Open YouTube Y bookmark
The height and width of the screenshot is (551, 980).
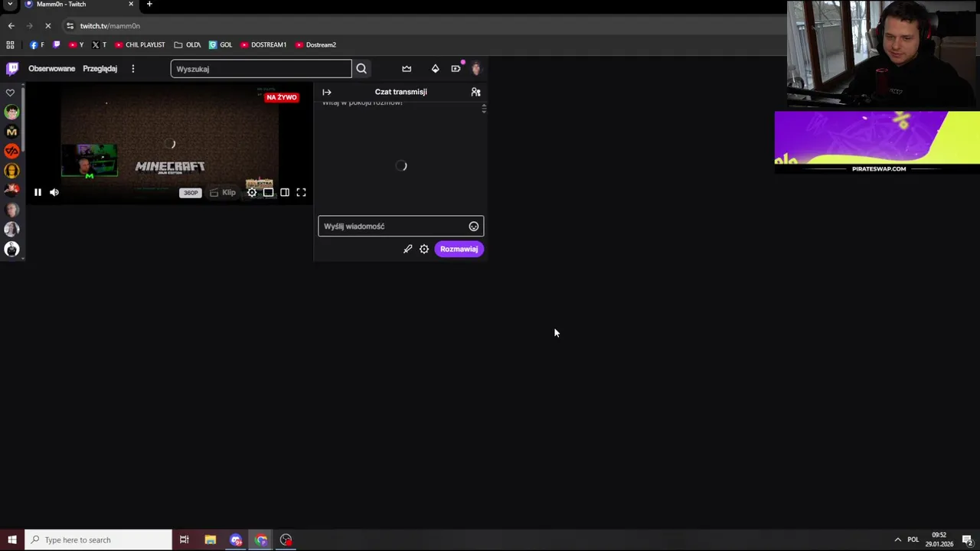pos(77,45)
